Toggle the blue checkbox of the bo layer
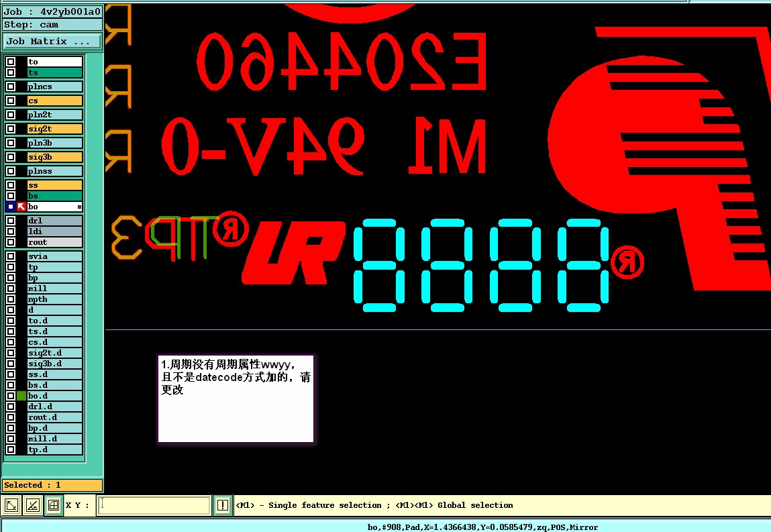Viewport: 771px width, 532px height. [x=10, y=207]
